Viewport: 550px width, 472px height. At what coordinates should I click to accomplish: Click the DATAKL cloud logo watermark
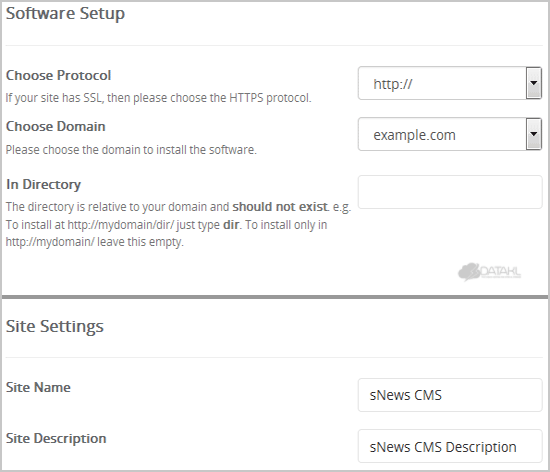coord(489,272)
